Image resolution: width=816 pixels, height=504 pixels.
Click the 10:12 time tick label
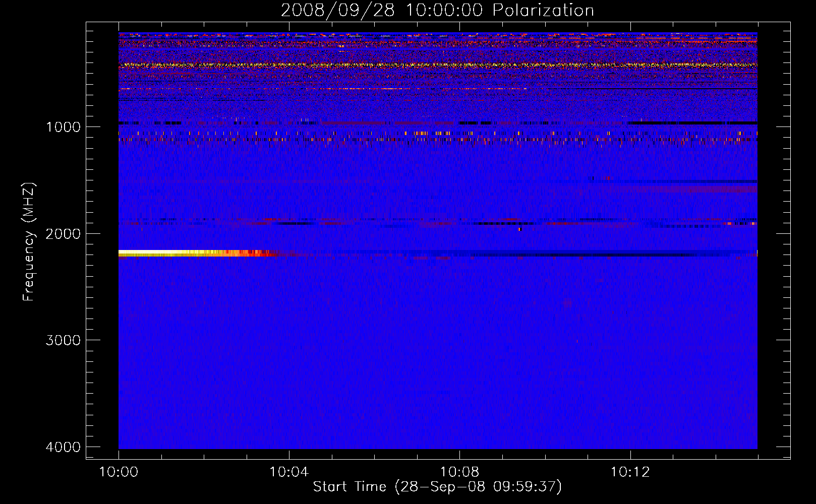click(x=630, y=472)
